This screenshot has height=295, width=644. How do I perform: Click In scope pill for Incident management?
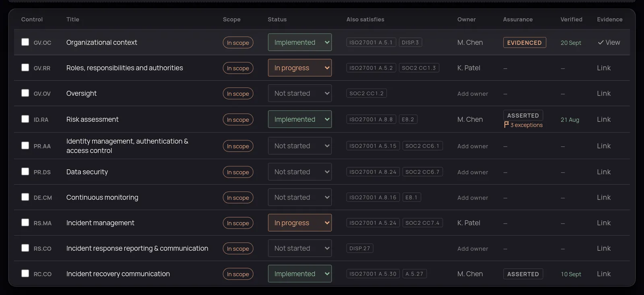coord(238,223)
